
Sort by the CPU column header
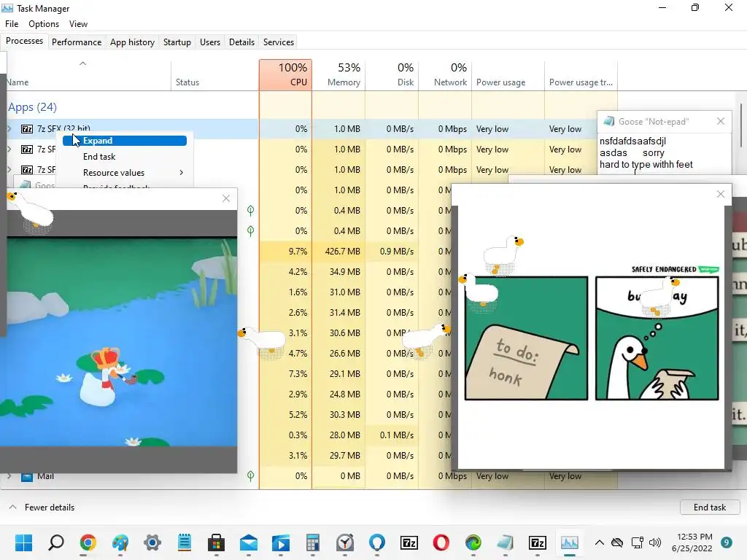pyautogui.click(x=285, y=75)
